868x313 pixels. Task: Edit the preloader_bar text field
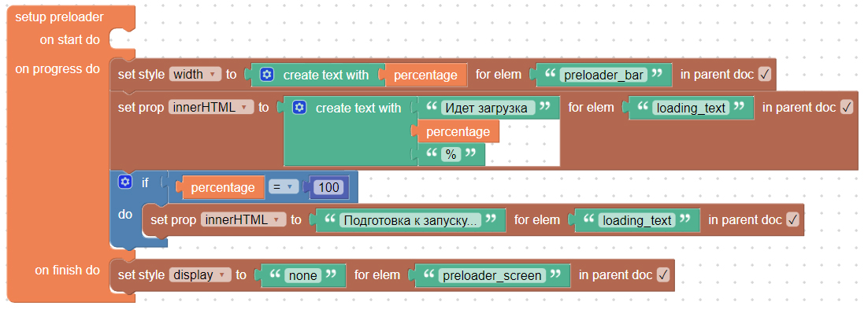click(x=603, y=75)
